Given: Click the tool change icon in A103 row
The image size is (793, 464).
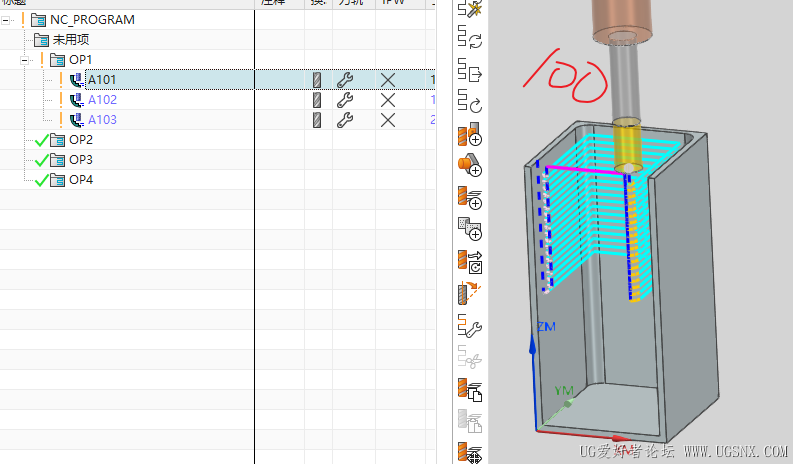Looking at the screenshot, I should [x=317, y=120].
